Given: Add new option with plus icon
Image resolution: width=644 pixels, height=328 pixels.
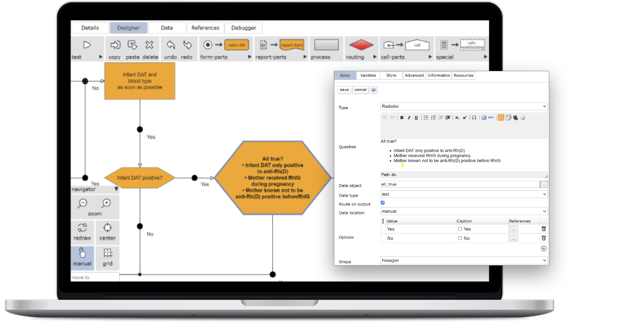Looking at the screenshot, I should pos(544,248).
